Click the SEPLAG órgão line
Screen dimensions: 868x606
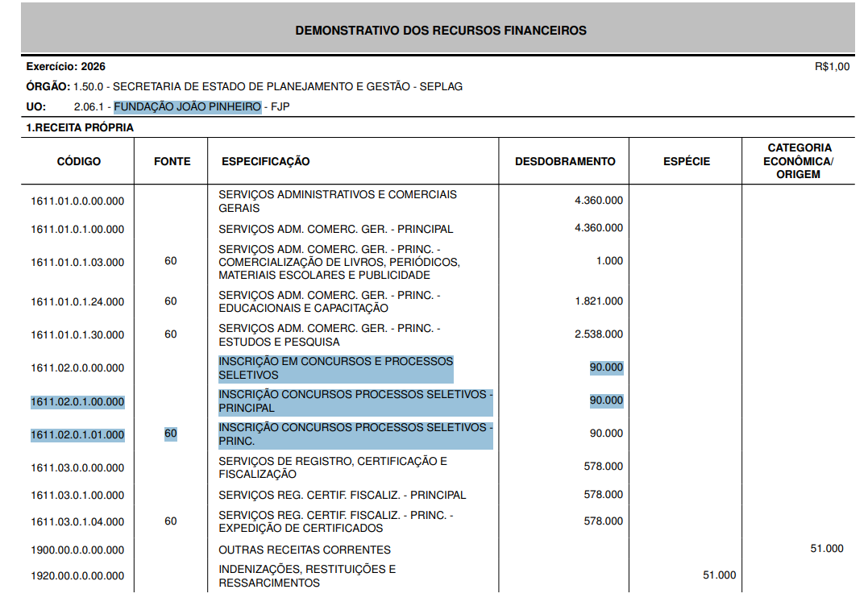coord(244,87)
